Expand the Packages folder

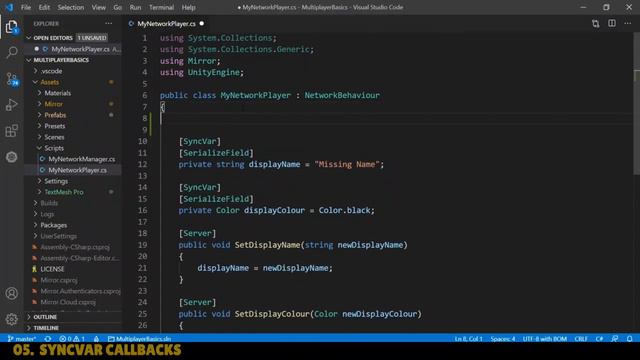(53, 225)
